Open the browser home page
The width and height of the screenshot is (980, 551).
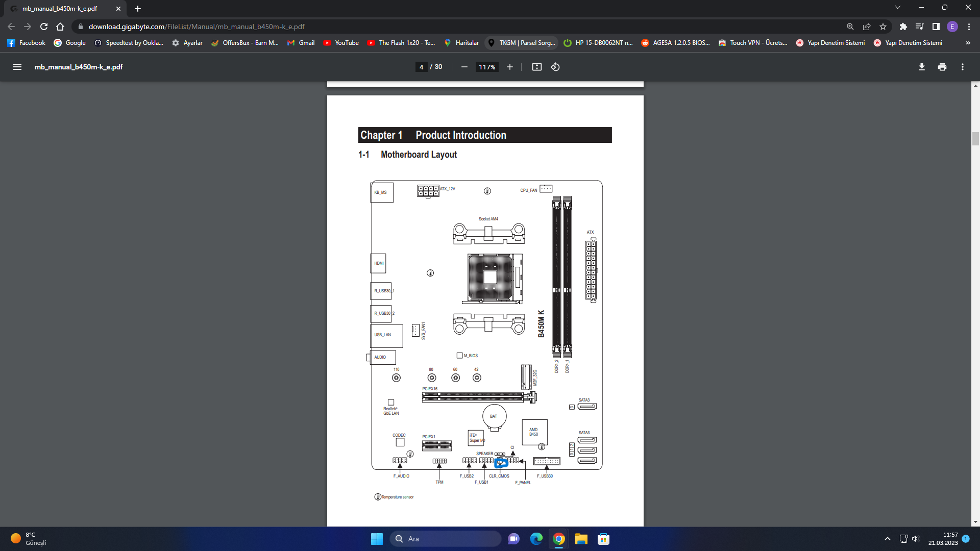click(60, 27)
